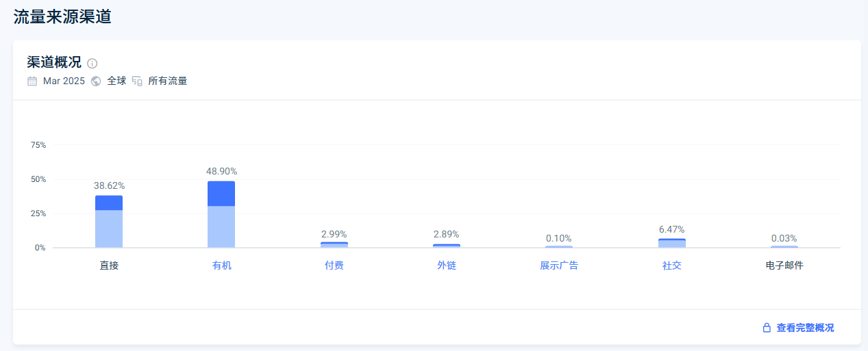The width and height of the screenshot is (868, 351).
Task: Click the 直接 bar in the chart
Action: 109,222
